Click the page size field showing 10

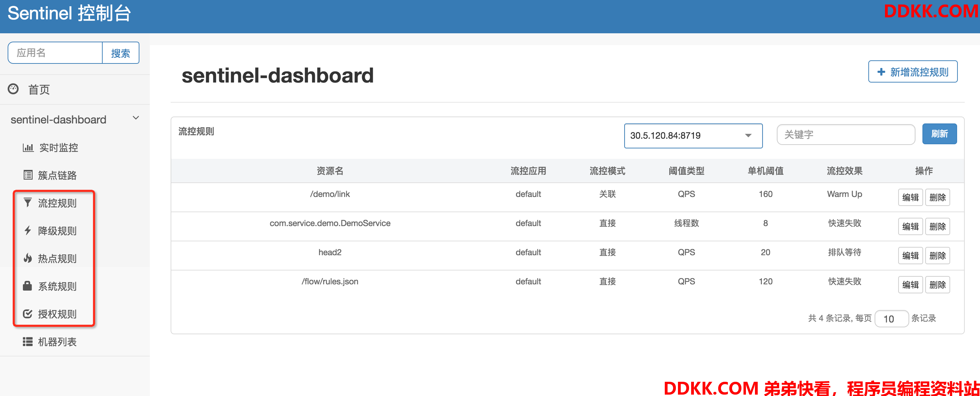tap(891, 318)
